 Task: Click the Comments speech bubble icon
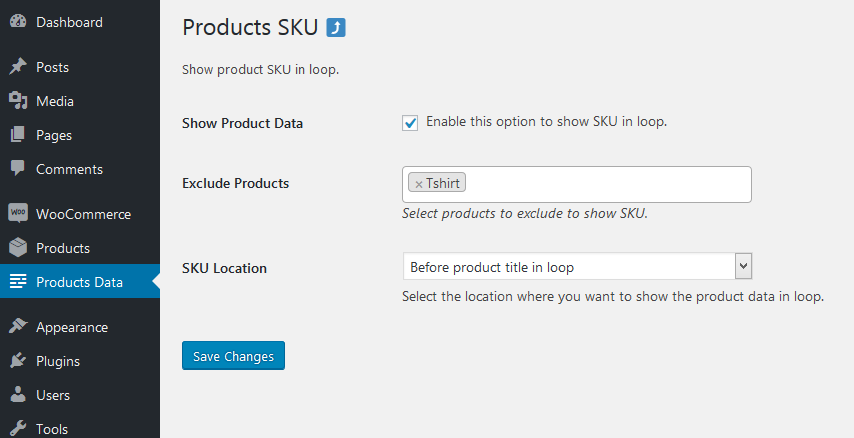18,169
